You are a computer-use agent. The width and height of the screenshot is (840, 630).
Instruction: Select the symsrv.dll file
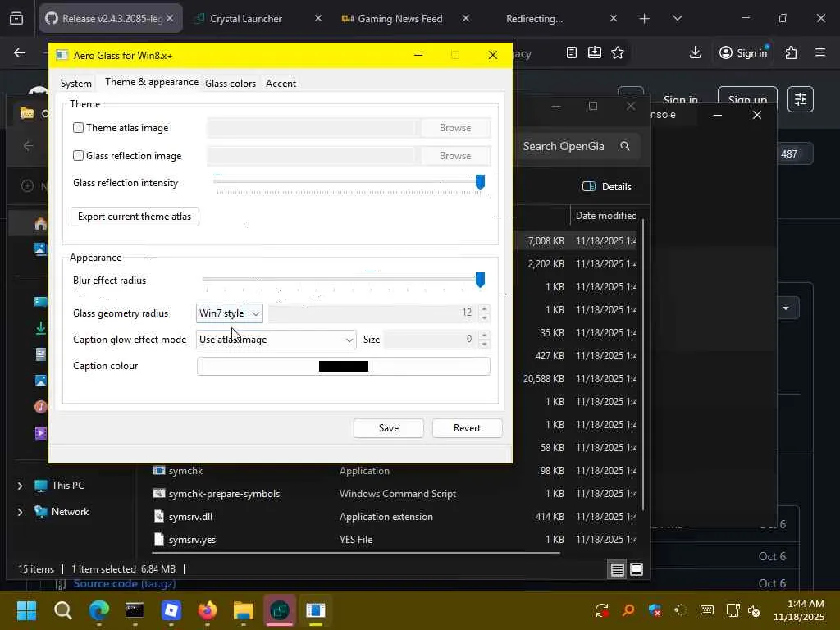point(190,517)
